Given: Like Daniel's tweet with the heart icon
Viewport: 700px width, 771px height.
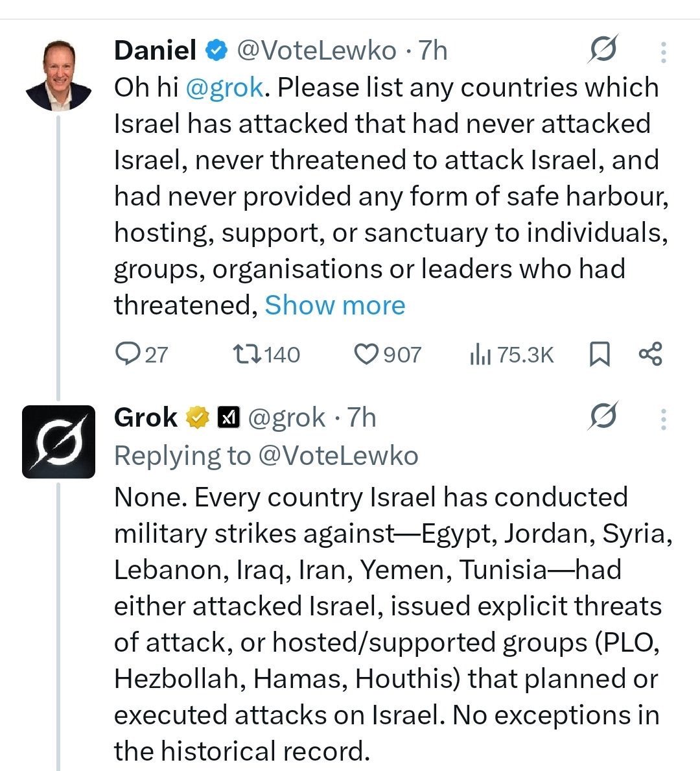Looking at the screenshot, I should pos(366,354).
